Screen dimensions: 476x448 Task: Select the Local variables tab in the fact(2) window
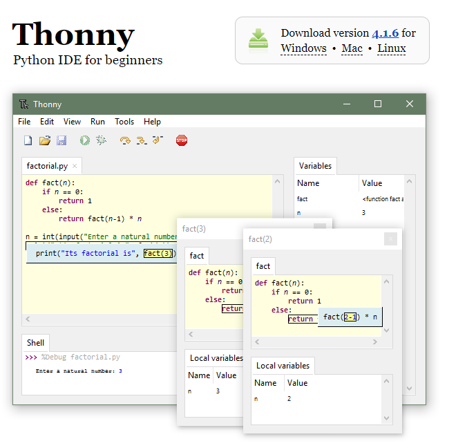click(x=283, y=366)
